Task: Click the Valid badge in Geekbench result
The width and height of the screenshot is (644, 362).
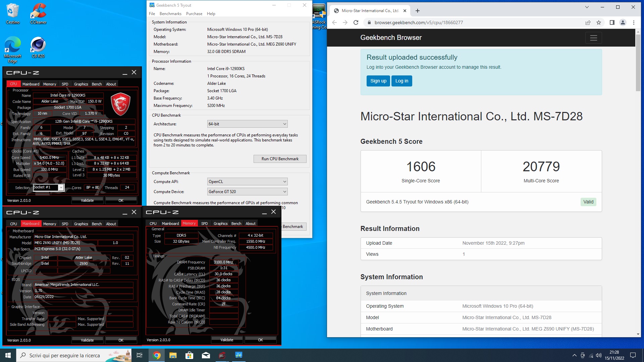Action: click(x=588, y=202)
